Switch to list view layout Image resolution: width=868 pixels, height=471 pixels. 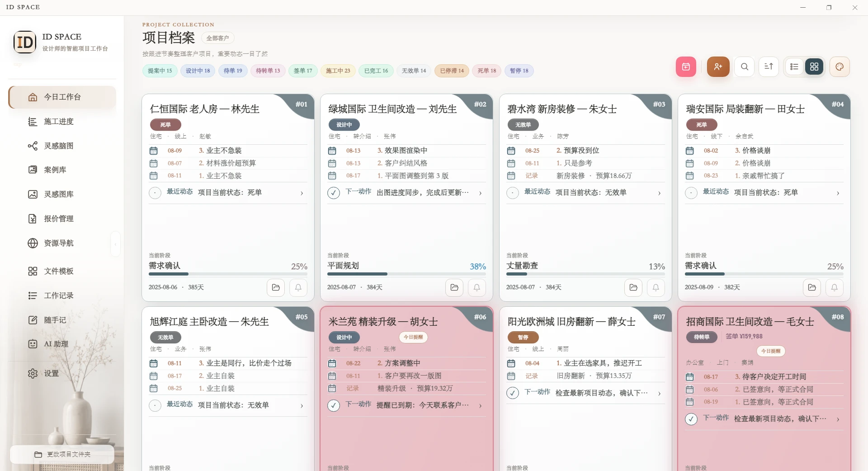pyautogui.click(x=794, y=67)
